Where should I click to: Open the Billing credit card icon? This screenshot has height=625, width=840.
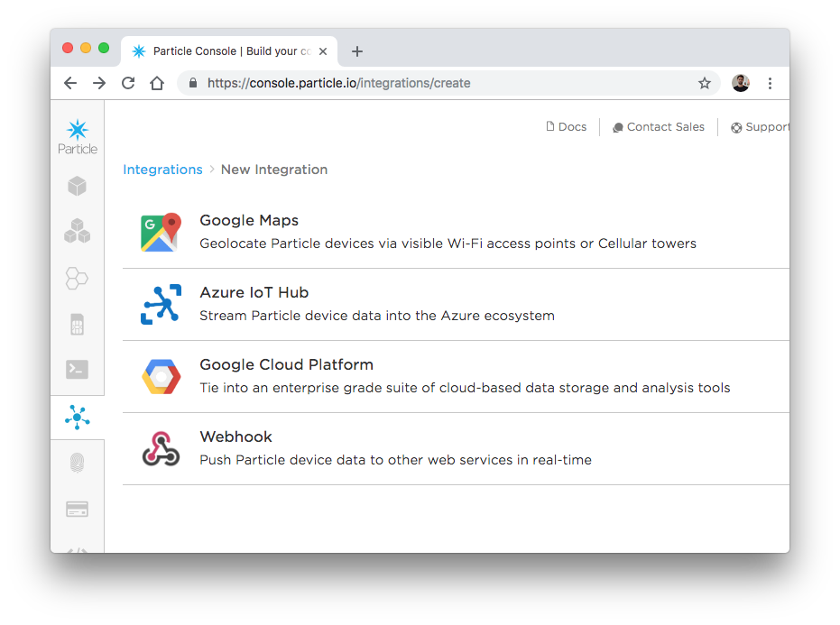point(78,510)
